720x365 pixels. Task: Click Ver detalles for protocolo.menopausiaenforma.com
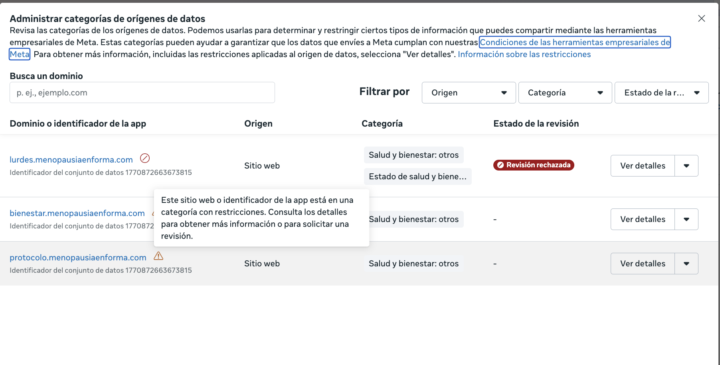(642, 264)
